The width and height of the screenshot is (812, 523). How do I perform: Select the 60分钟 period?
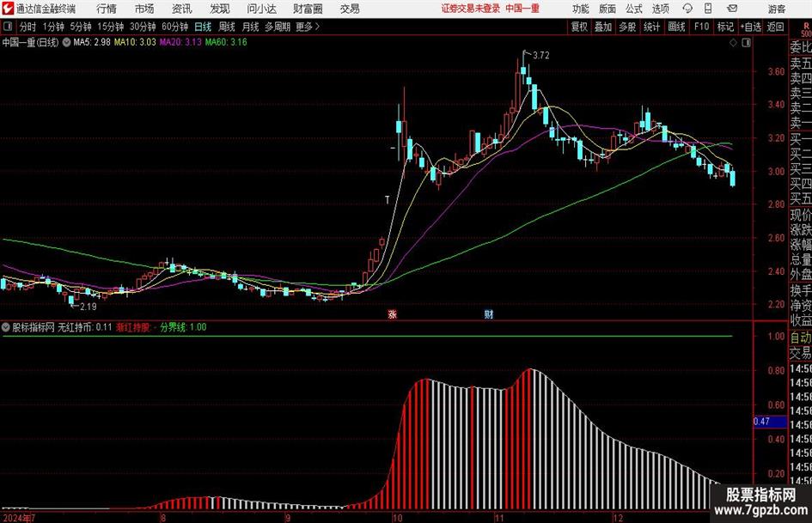click(174, 27)
